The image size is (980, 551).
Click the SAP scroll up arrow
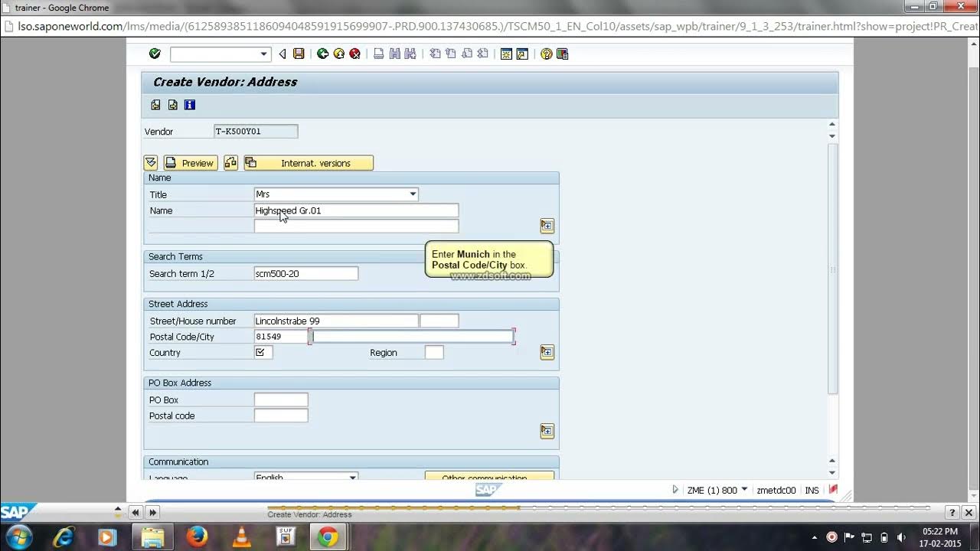pos(832,124)
